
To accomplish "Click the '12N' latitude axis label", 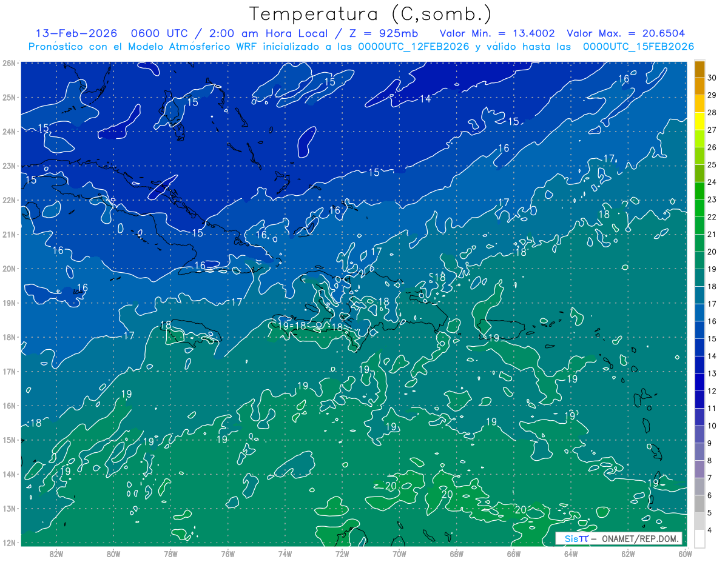I will pos(9,543).
